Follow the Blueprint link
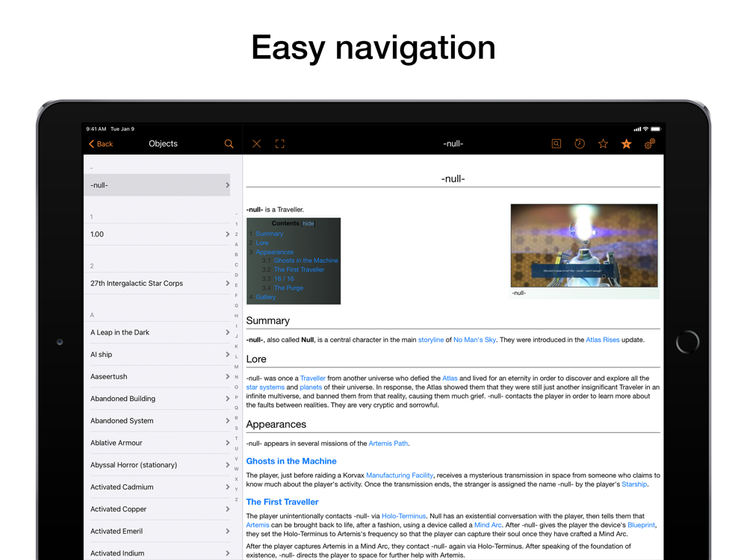The height and width of the screenshot is (560, 747). (641, 525)
